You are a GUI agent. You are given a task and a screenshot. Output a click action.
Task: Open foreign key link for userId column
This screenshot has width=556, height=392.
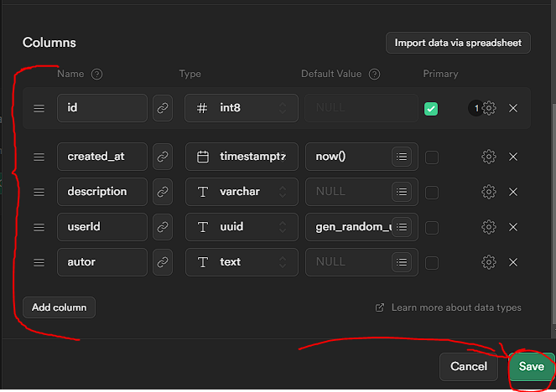click(x=163, y=227)
